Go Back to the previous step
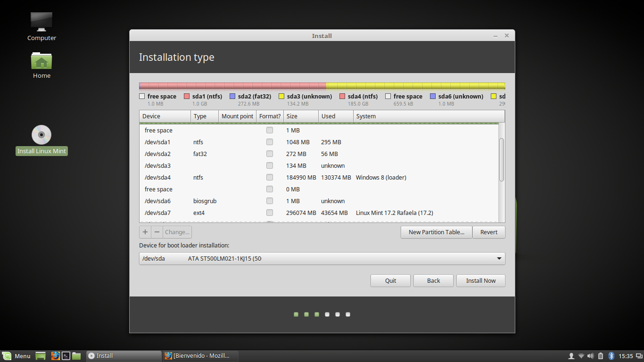 [433, 280]
